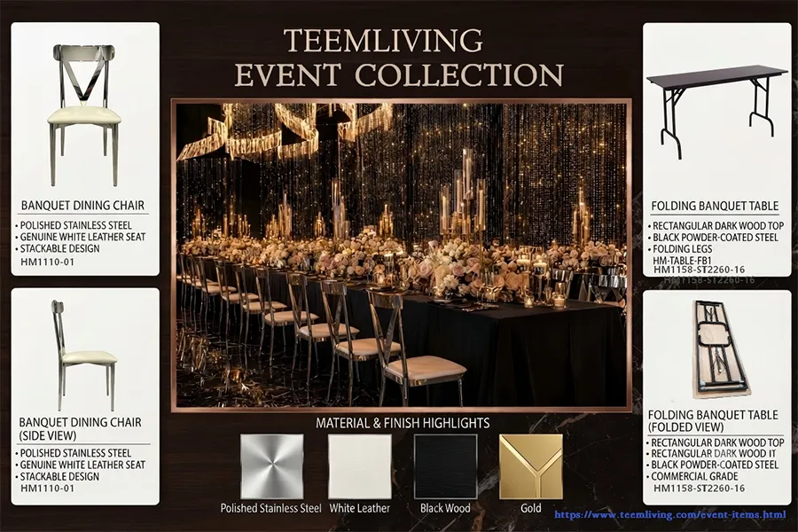The height and width of the screenshot is (532, 798).
Task: Click the Polished Stainless Steel swatch label
Action: point(270,508)
